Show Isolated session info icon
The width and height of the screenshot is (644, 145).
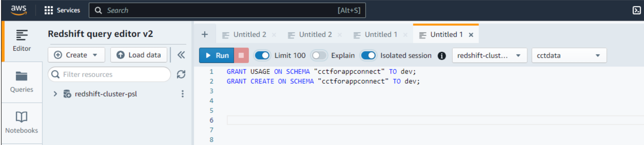[442, 56]
